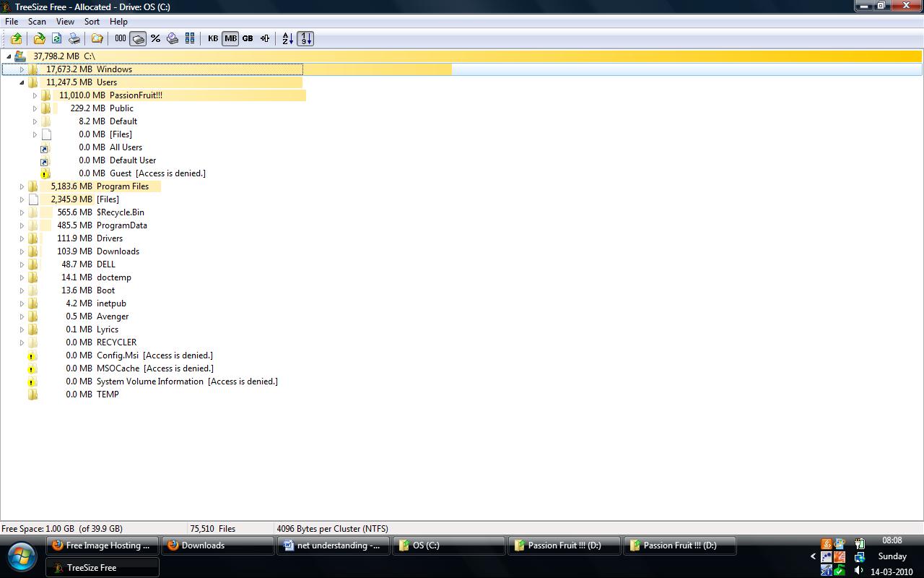Toggle the size display mode button

137,38
